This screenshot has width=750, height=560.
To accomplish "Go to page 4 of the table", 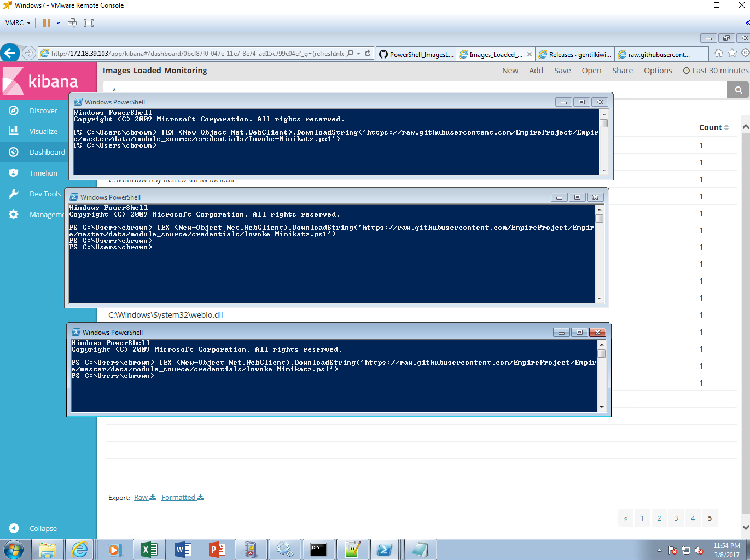I will tap(693, 518).
